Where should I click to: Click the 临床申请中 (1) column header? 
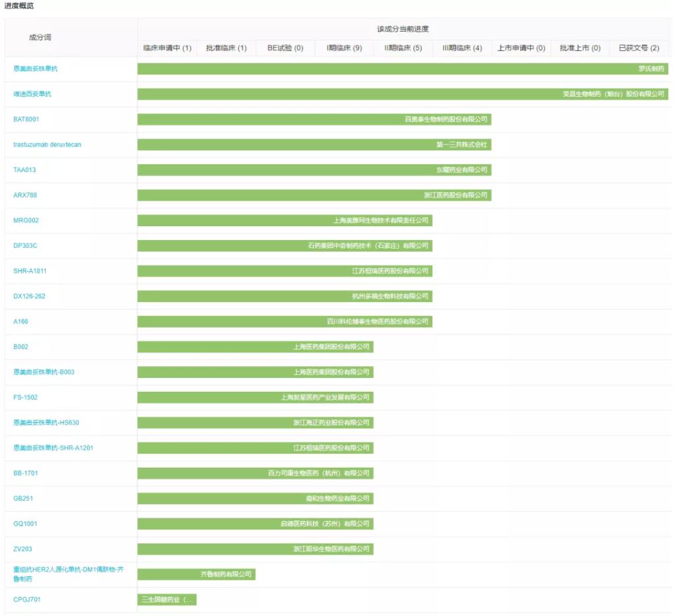[168, 48]
